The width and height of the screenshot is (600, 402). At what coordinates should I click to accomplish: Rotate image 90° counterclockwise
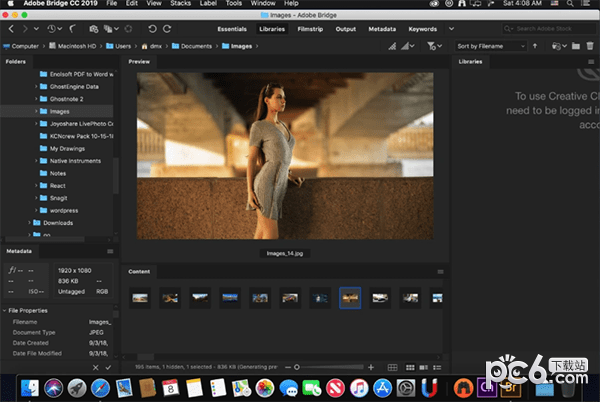click(152, 29)
